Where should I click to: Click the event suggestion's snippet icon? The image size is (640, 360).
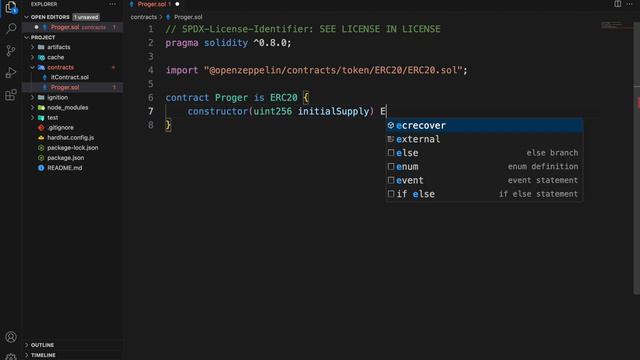coord(391,180)
